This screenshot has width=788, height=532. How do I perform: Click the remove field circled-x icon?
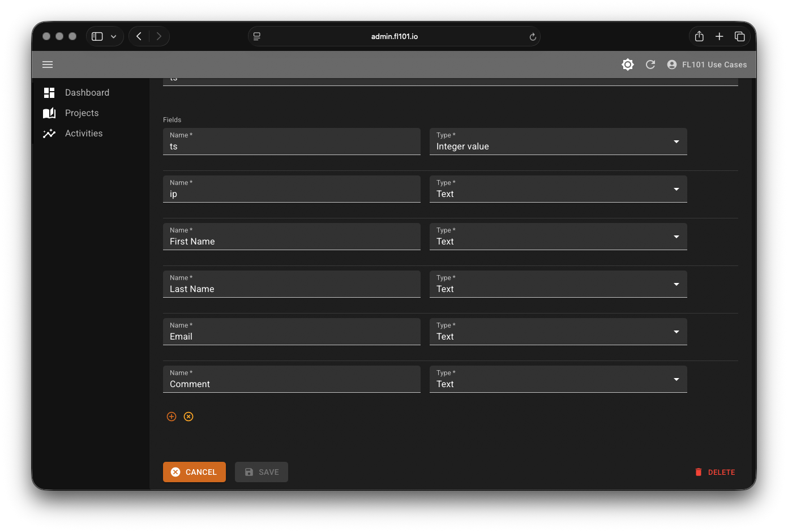coord(189,417)
